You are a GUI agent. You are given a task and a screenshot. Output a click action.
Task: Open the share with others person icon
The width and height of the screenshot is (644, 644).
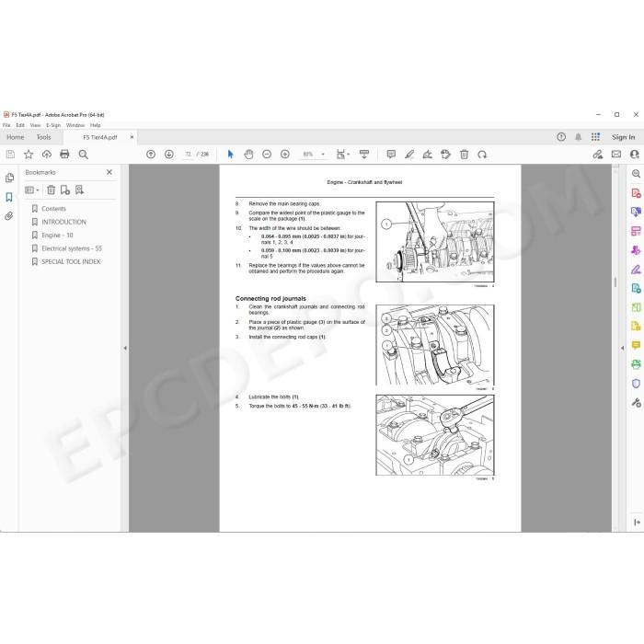[634, 155]
